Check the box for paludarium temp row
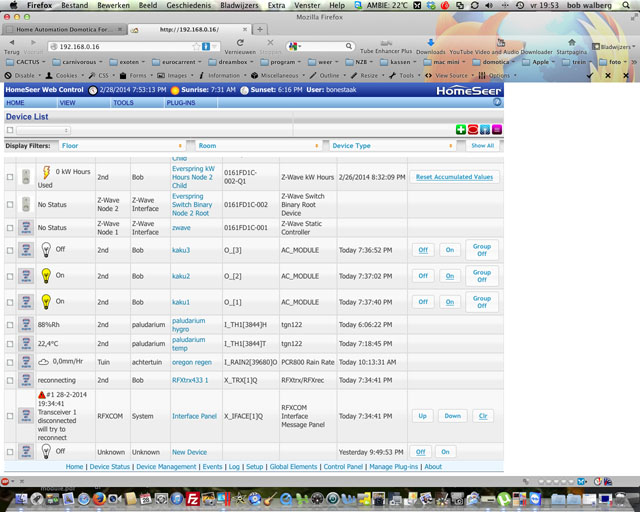The width and height of the screenshot is (640, 512). [10, 344]
